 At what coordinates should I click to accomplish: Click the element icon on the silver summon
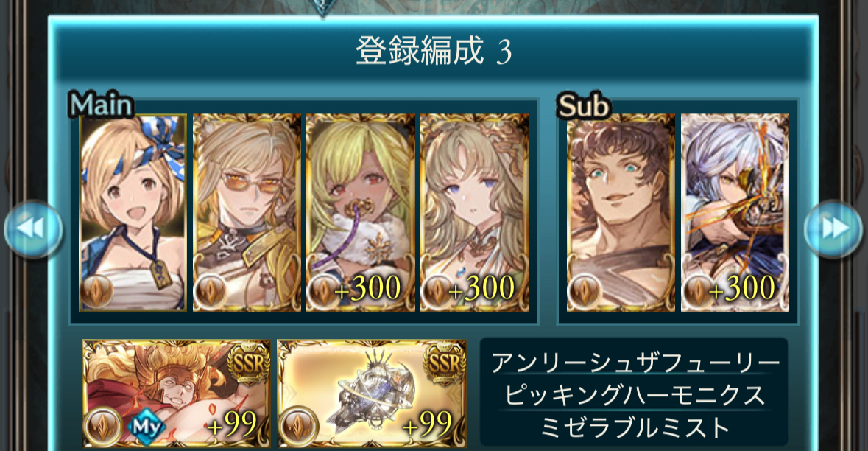[299, 427]
